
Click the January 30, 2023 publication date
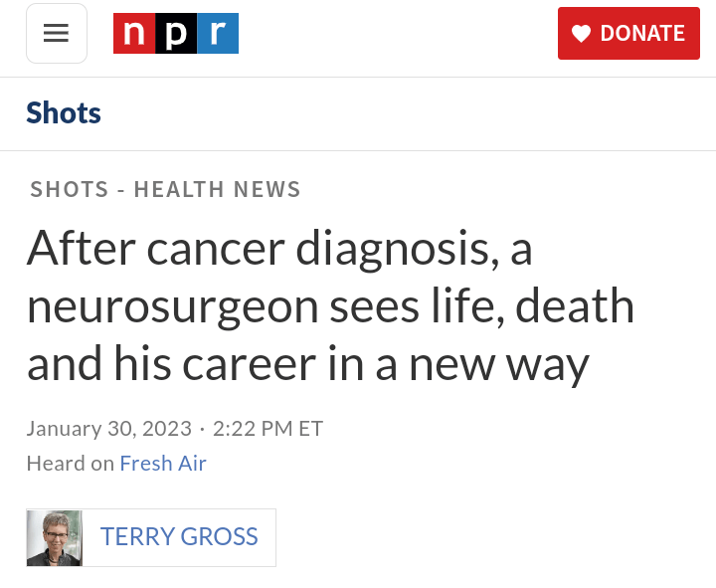[x=108, y=428]
